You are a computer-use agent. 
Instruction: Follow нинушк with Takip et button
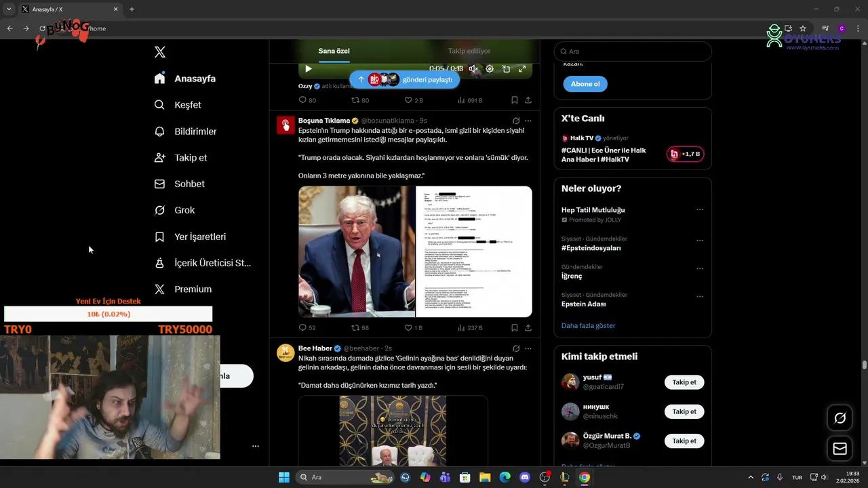(x=684, y=411)
